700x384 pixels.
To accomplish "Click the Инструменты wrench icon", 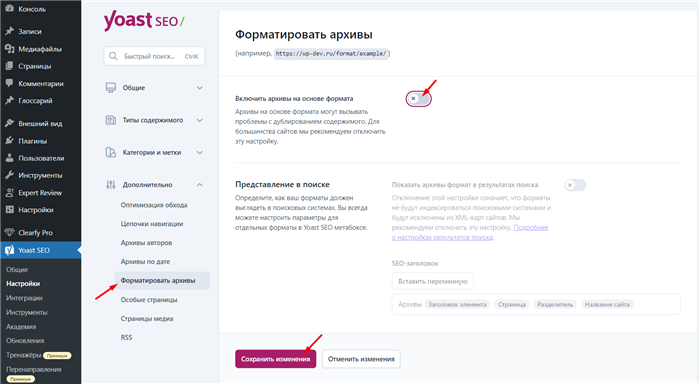I will [x=9, y=175].
